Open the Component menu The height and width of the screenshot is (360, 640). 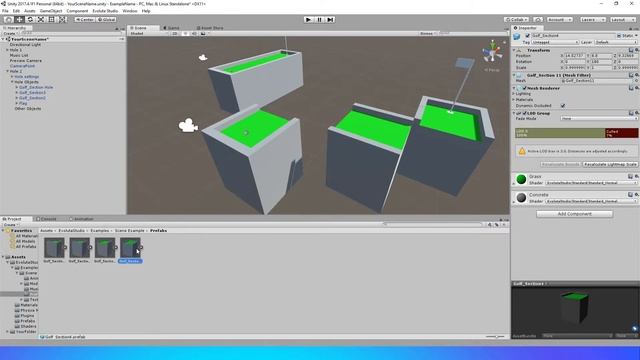(x=77, y=11)
